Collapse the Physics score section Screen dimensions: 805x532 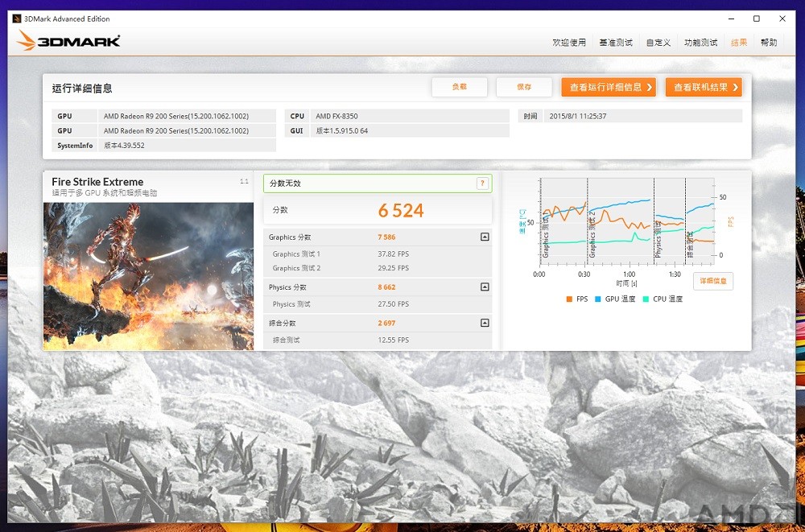pos(485,287)
